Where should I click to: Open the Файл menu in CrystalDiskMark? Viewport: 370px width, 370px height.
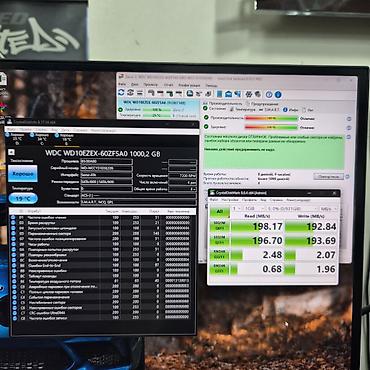[x=214, y=200]
